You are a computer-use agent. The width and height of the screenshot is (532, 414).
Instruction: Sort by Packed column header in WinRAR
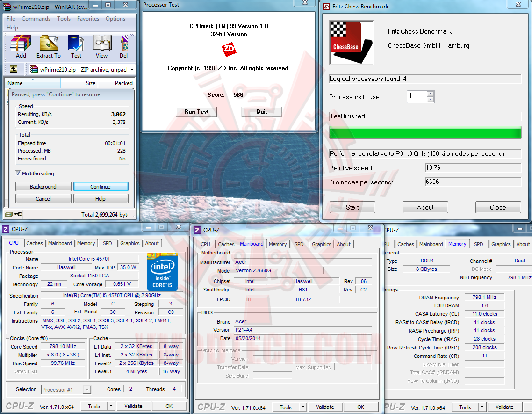coord(116,83)
